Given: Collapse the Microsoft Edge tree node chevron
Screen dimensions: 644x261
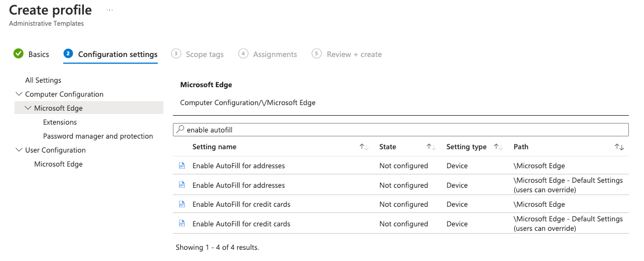Looking at the screenshot, I should pyautogui.click(x=28, y=108).
